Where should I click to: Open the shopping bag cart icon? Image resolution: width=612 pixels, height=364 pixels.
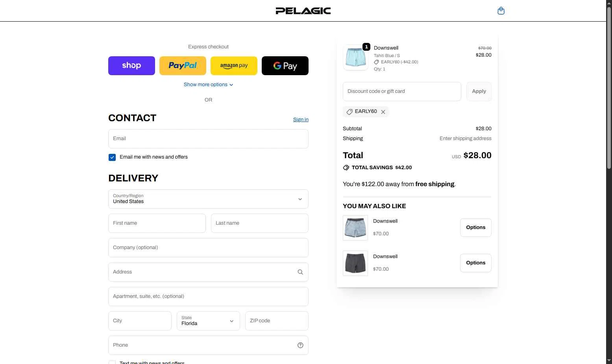(501, 11)
